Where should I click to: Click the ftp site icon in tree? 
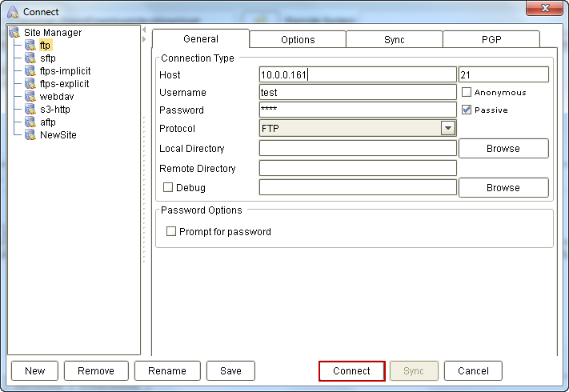tap(30, 46)
